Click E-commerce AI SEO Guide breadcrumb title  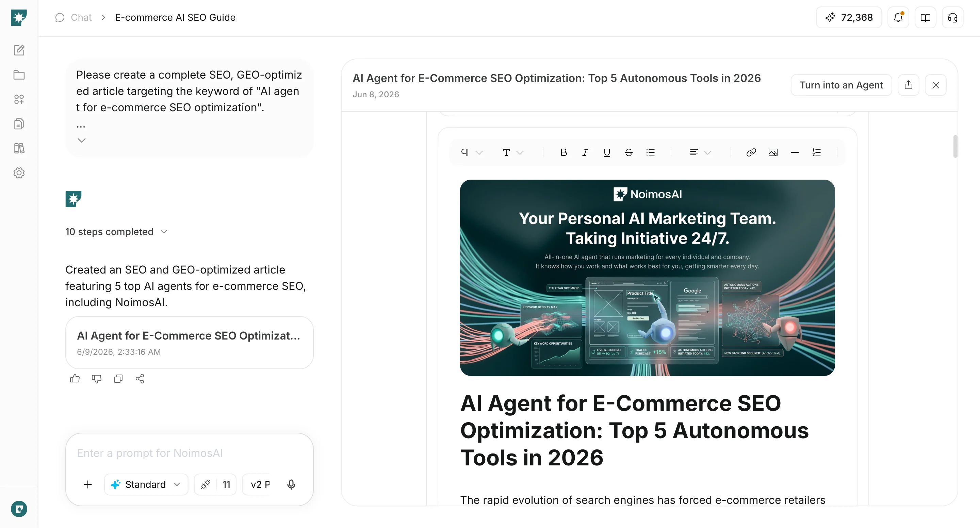(x=175, y=17)
